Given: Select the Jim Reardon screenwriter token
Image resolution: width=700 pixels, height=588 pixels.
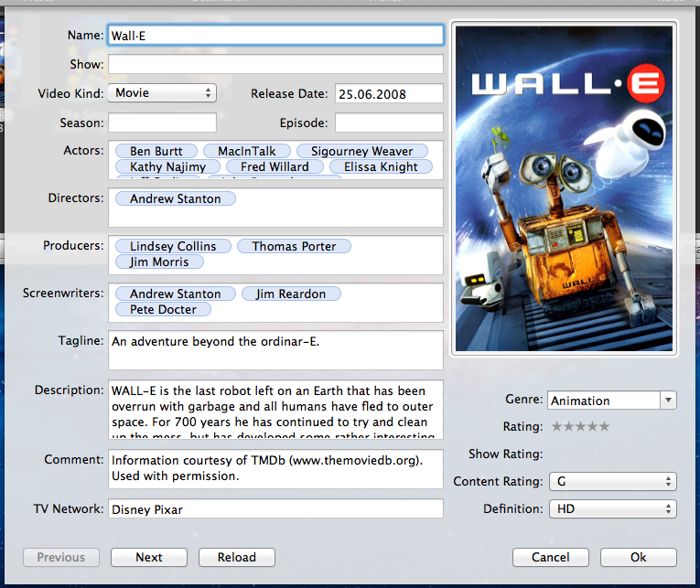Looking at the screenshot, I should (291, 294).
